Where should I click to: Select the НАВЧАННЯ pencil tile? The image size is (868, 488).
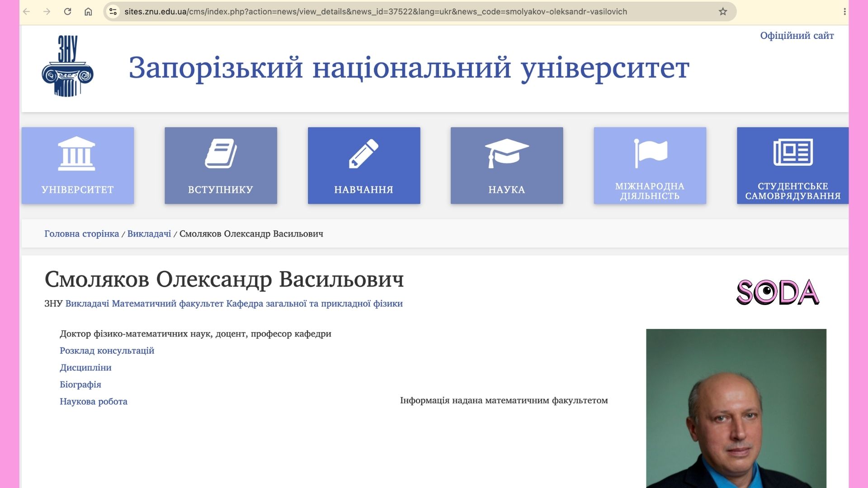[x=364, y=165]
